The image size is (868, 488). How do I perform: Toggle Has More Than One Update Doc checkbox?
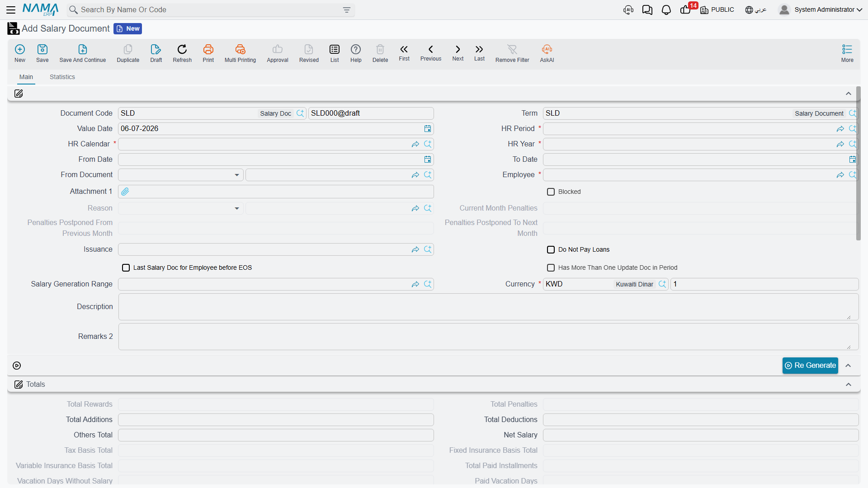pos(551,268)
